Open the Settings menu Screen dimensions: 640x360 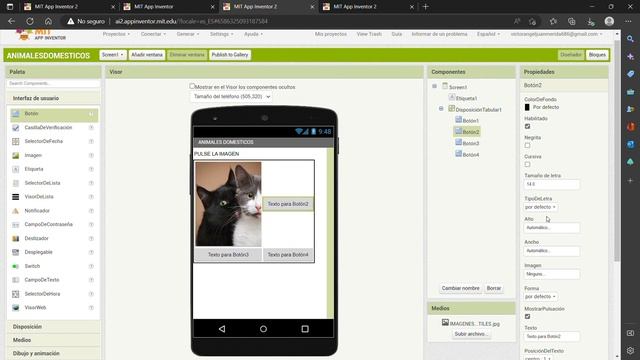pos(222,34)
